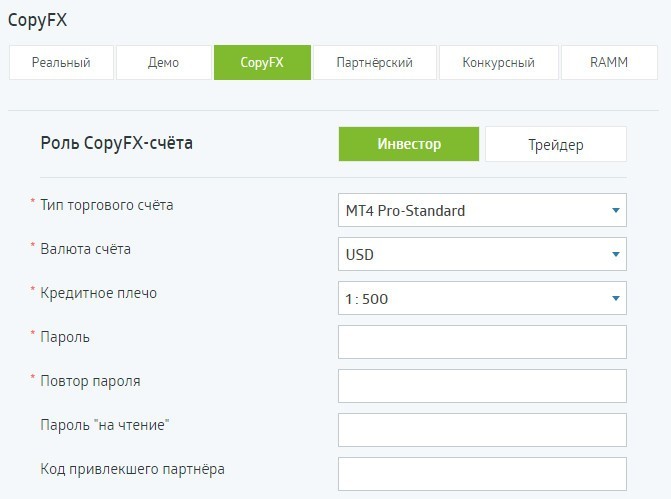Expand the 1:500 leverage dropdown
This screenshot has width=671, height=499.
coord(482,298)
